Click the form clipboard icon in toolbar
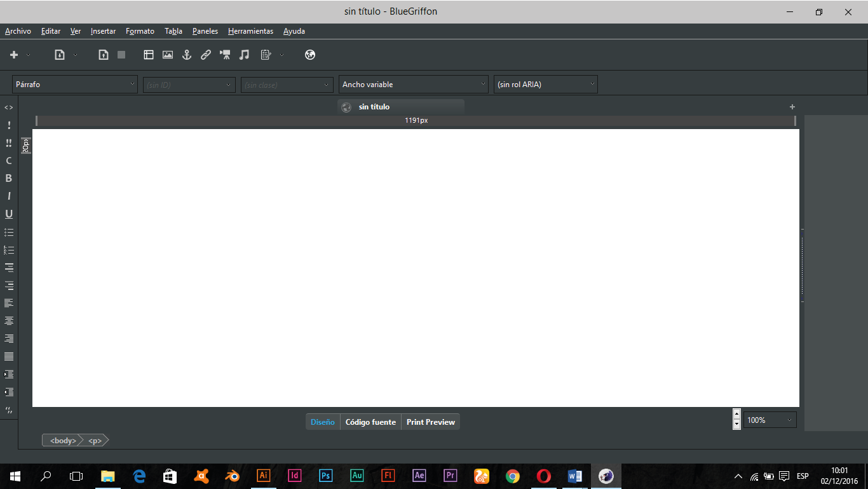This screenshot has height=489, width=868. click(266, 55)
